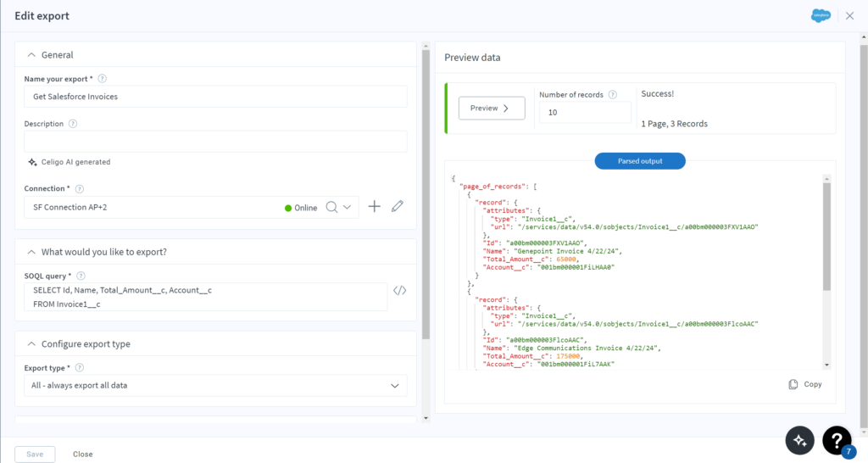Screen dimensions: 868x463
Task: Click the Save button
Action: coord(35,455)
